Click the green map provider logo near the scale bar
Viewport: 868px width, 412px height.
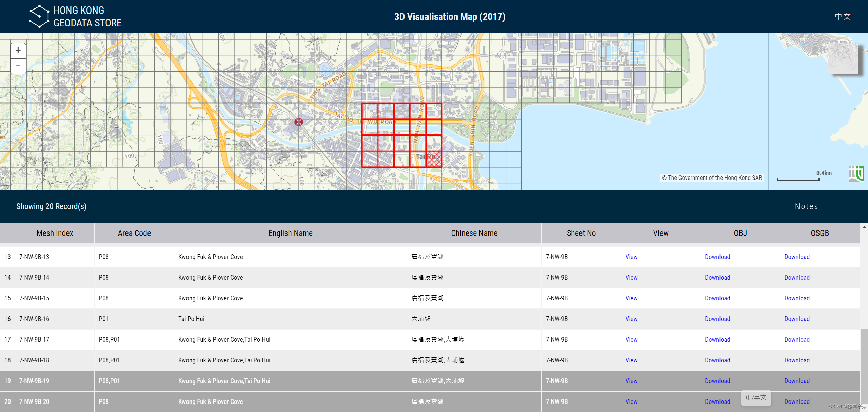pyautogui.click(x=857, y=174)
